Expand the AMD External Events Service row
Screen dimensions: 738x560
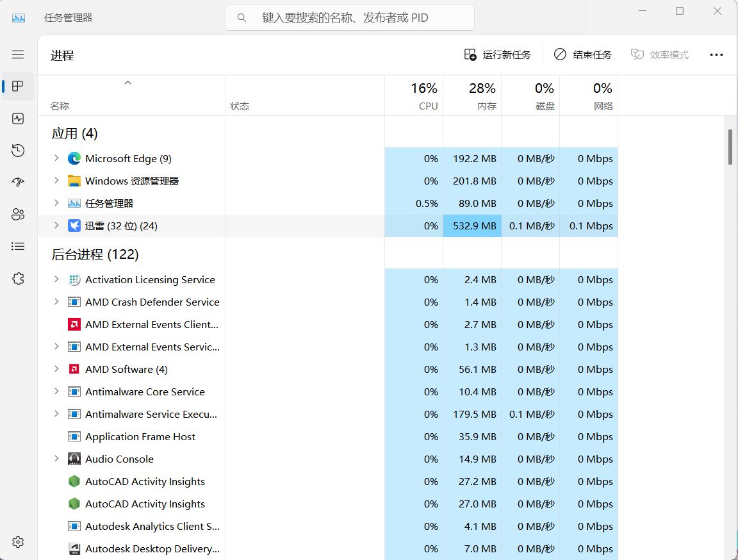pyautogui.click(x=56, y=347)
